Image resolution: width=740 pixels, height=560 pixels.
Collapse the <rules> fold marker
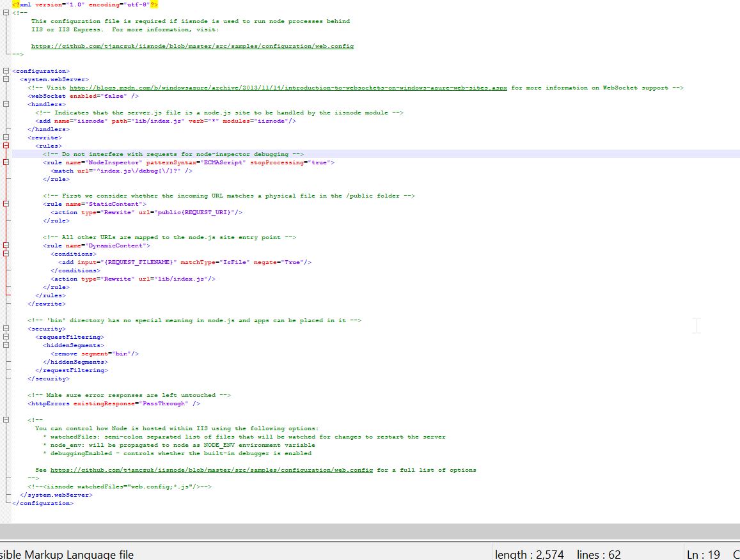[x=6, y=146]
